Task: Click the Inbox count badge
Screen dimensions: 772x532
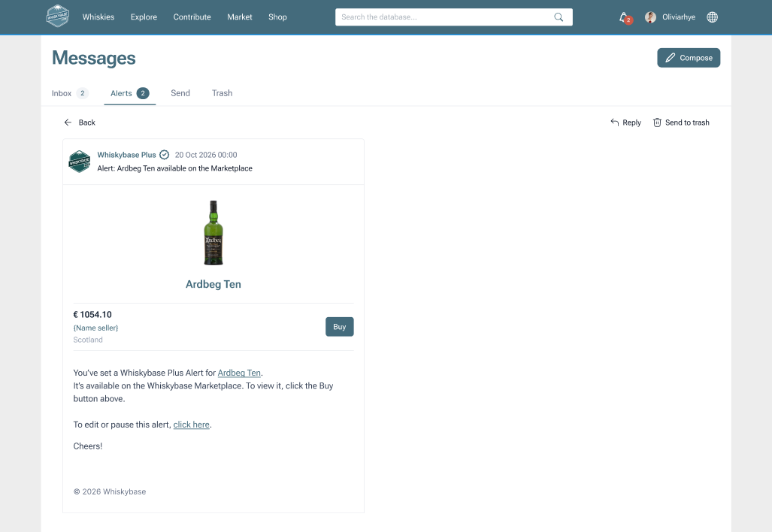Action: coord(82,93)
